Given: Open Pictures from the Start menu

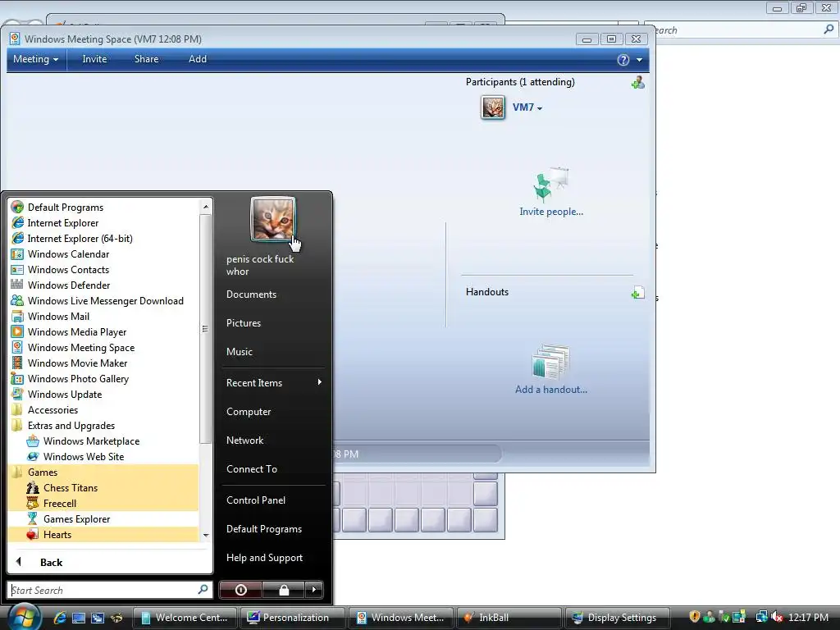Looking at the screenshot, I should point(243,323).
